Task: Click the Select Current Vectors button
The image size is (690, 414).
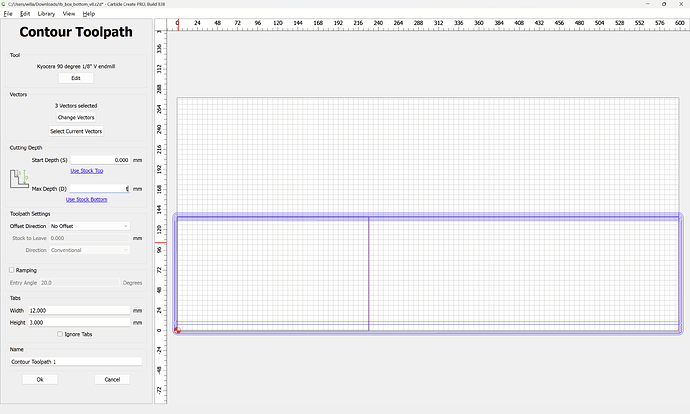Action: coord(76,131)
